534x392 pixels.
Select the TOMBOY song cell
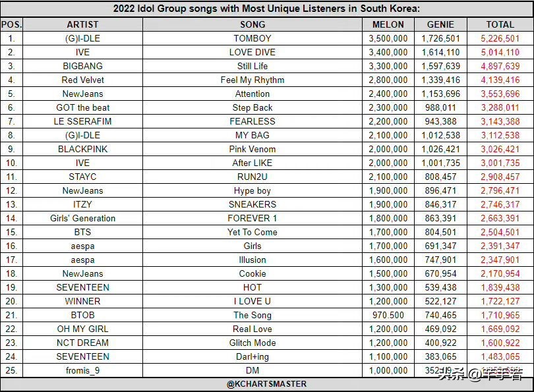[252, 38]
